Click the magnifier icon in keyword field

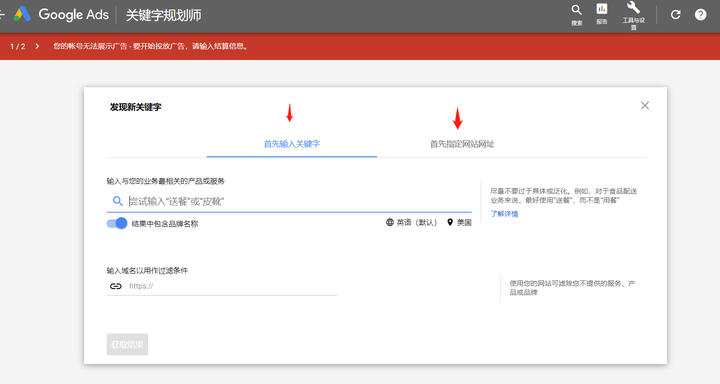[118, 201]
